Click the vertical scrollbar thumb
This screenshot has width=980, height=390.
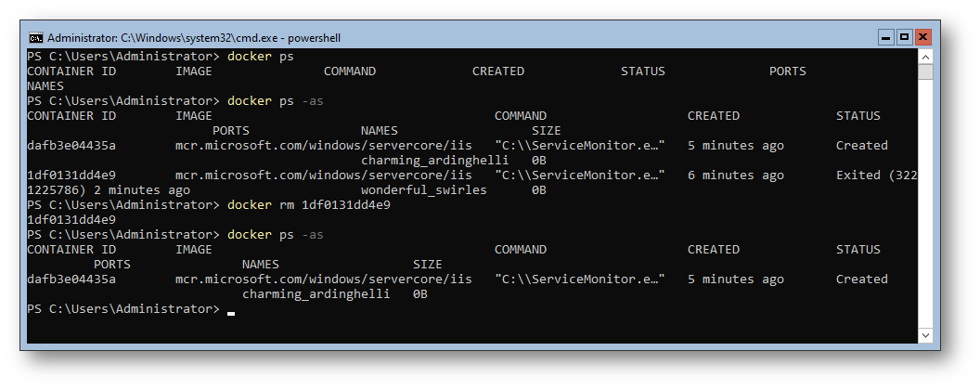[x=925, y=71]
